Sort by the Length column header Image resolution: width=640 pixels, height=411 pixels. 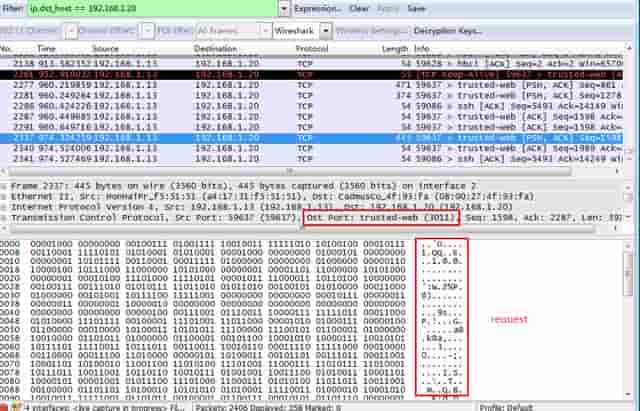[x=395, y=49]
